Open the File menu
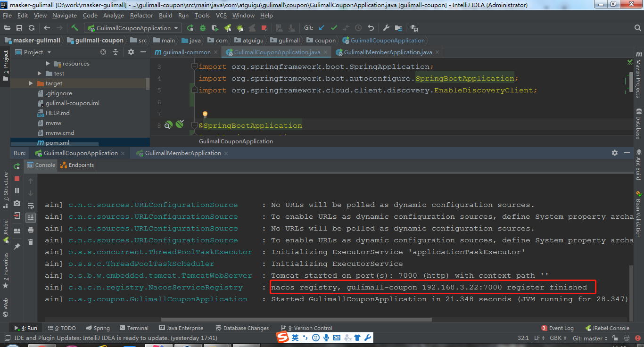This screenshot has height=347, width=644. (x=7, y=15)
